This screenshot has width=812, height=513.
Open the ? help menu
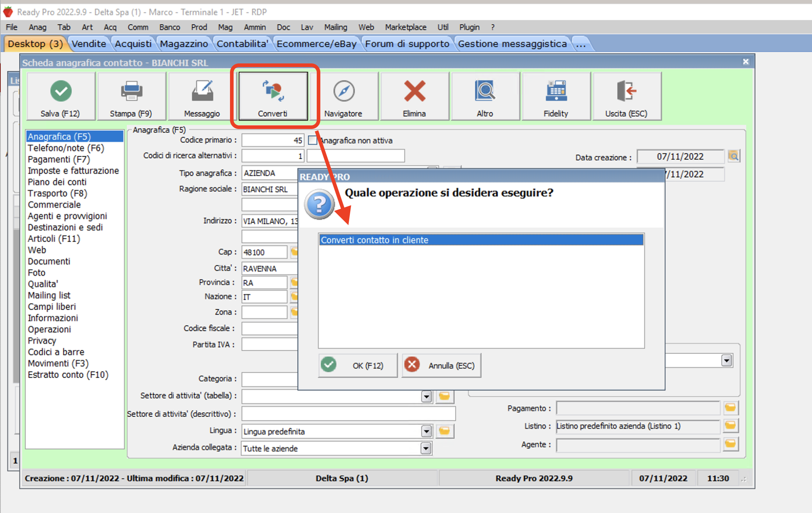pos(493,27)
